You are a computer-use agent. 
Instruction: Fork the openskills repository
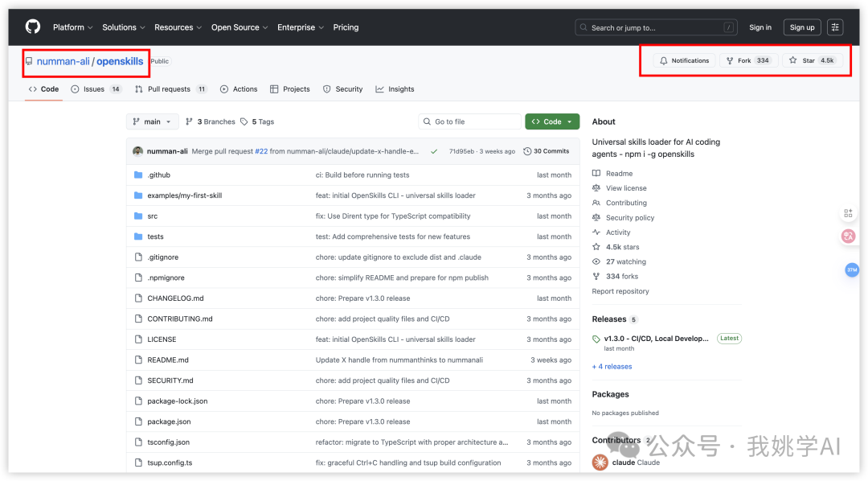point(748,60)
